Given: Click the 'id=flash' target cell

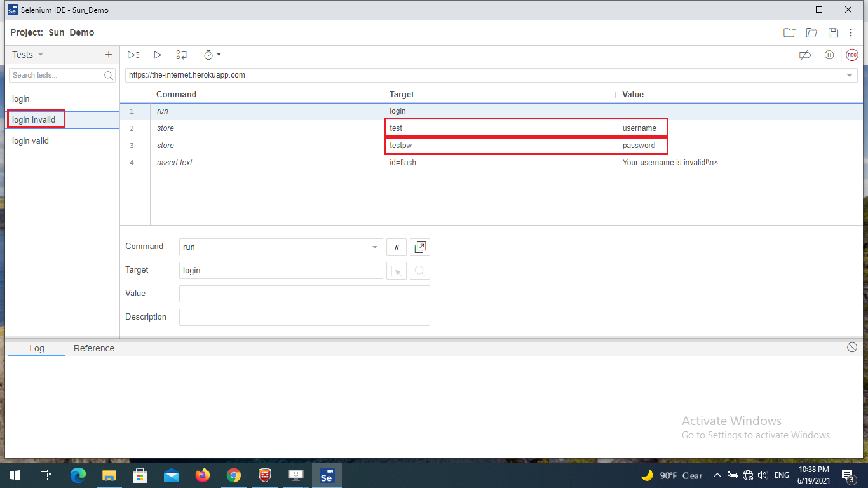Looking at the screenshot, I should coord(403,163).
